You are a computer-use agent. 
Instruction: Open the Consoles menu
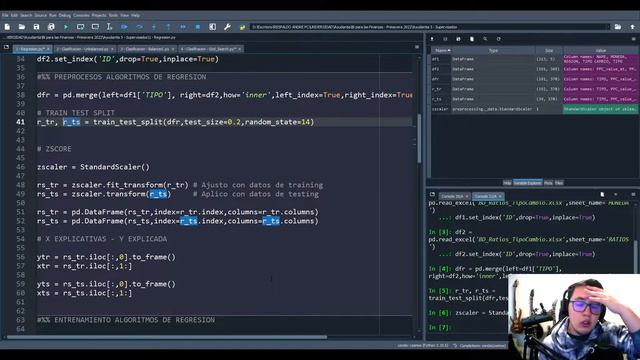[x=81, y=15]
